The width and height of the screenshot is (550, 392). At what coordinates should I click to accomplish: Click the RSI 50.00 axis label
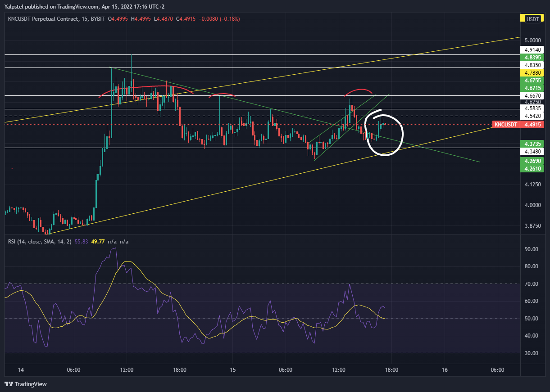(532, 319)
